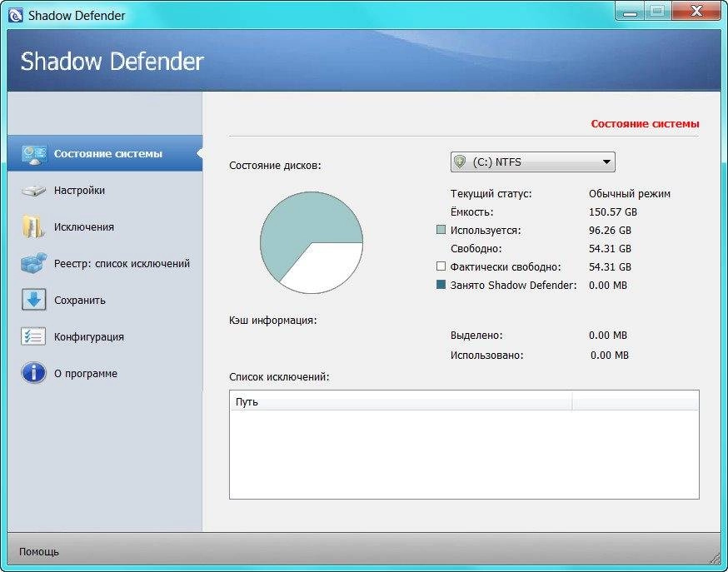Click the 150.57 GB capacity value
Screen dimensions: 728x572
tap(613, 212)
